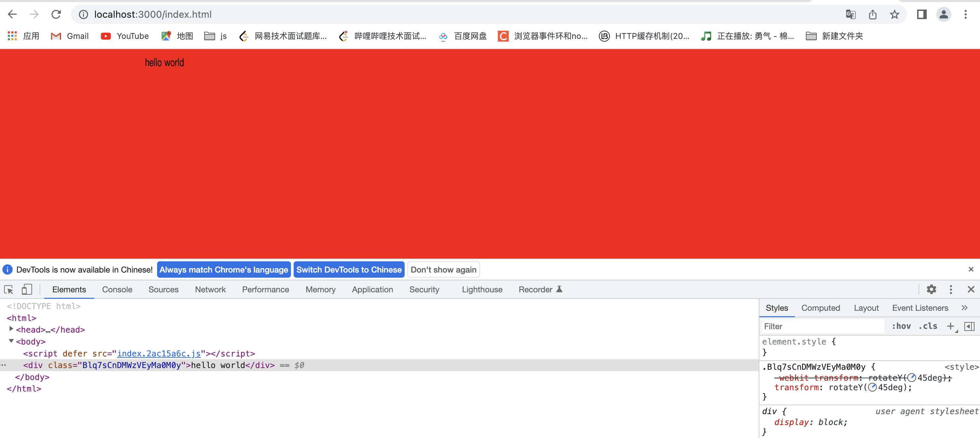Switch to the Security tab
This screenshot has width=980, height=438.
coord(424,289)
